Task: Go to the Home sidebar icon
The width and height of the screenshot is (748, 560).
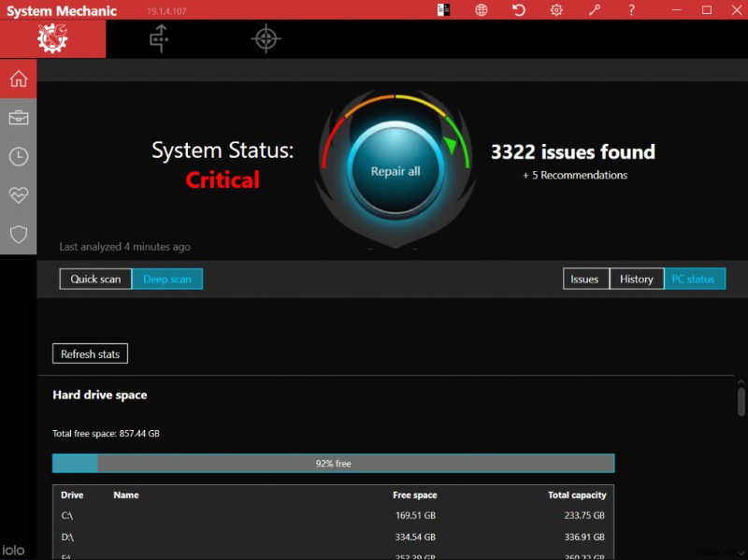Action: (x=18, y=79)
